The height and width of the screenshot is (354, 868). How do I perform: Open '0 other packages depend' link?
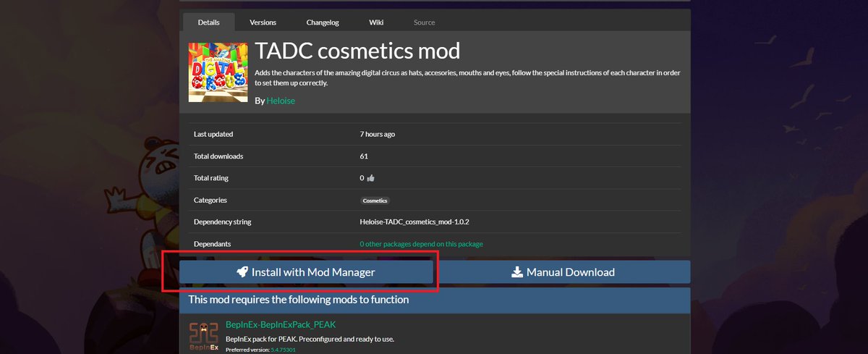pyautogui.click(x=421, y=244)
